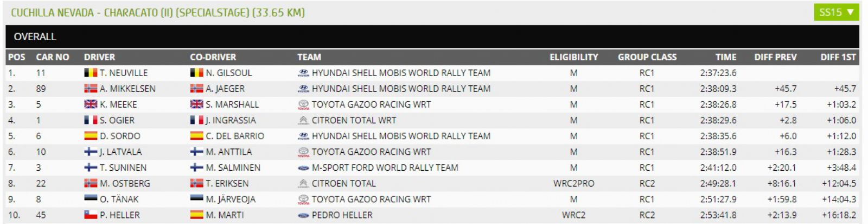868x224 pixels.
Task: Click British flag beside K. Meeke
Action: tap(91, 104)
